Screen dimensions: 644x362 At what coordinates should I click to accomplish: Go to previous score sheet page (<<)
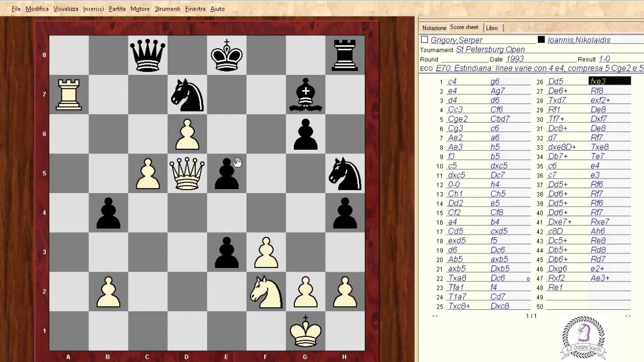(x=435, y=316)
